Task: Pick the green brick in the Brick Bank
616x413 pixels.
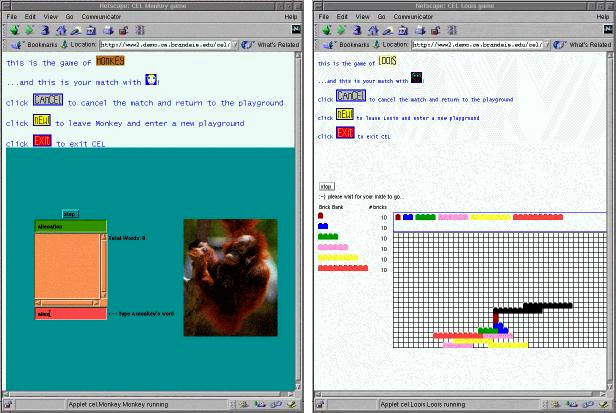Action: coord(327,237)
